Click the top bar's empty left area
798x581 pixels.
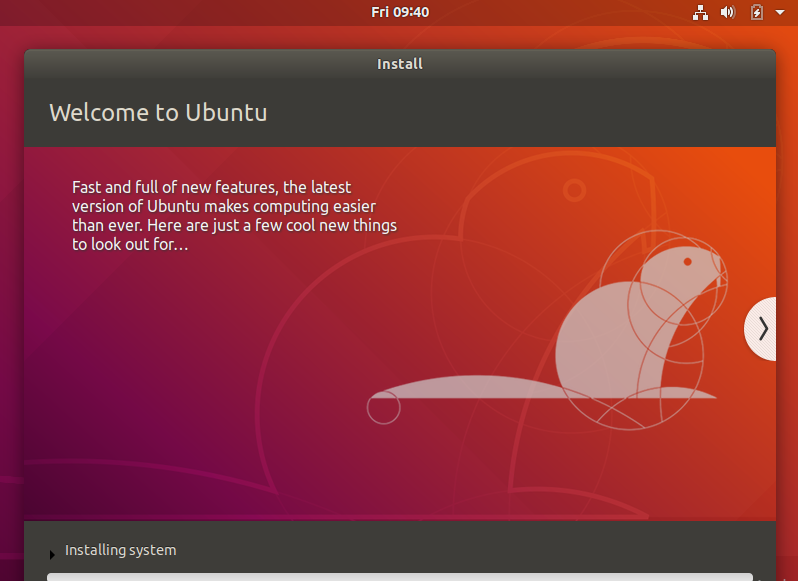point(150,12)
